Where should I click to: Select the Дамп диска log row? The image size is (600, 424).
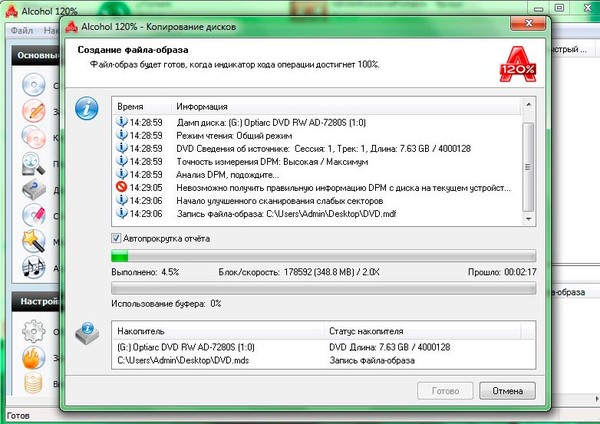[318, 122]
